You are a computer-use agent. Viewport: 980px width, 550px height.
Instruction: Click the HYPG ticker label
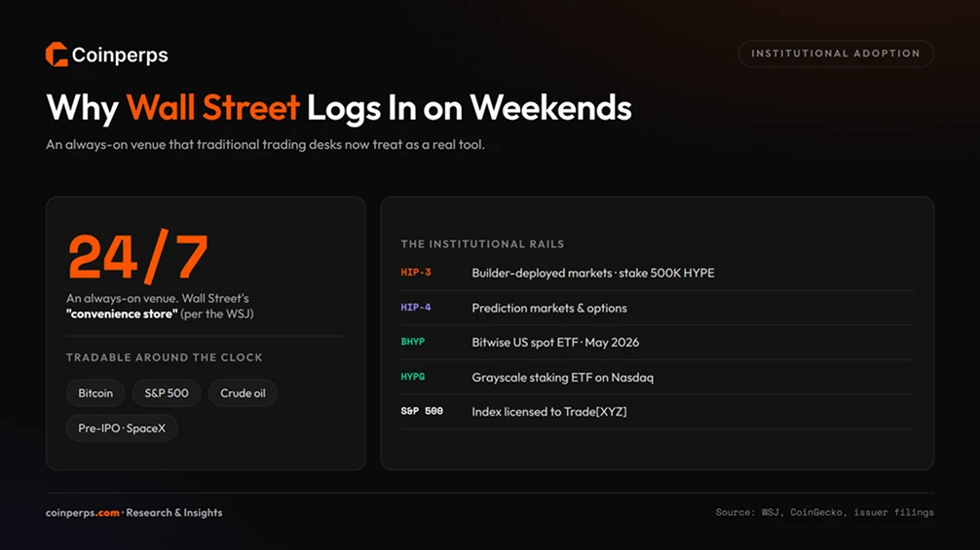pyautogui.click(x=412, y=377)
